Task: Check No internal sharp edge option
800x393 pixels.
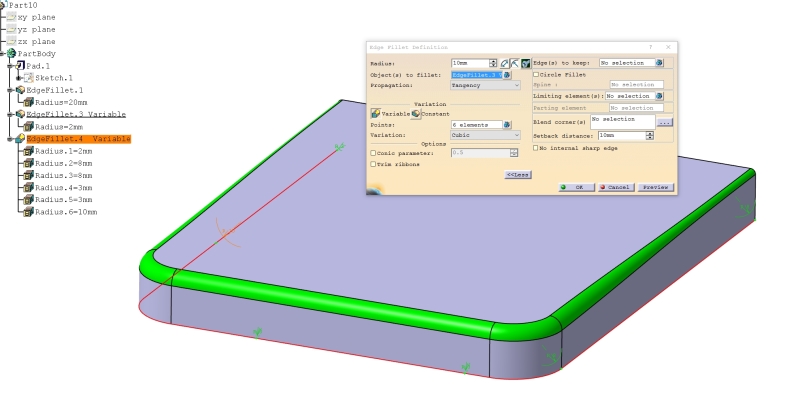Action: coord(536,148)
